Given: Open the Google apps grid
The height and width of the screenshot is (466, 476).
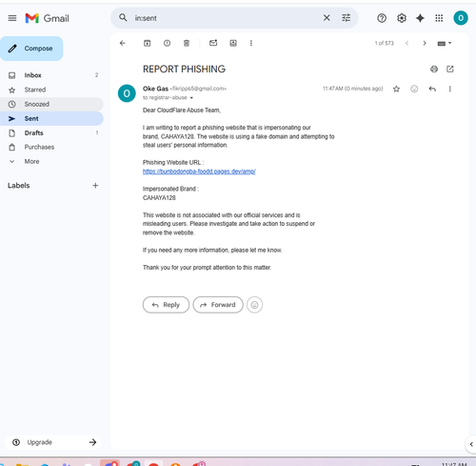Looking at the screenshot, I should pyautogui.click(x=439, y=18).
